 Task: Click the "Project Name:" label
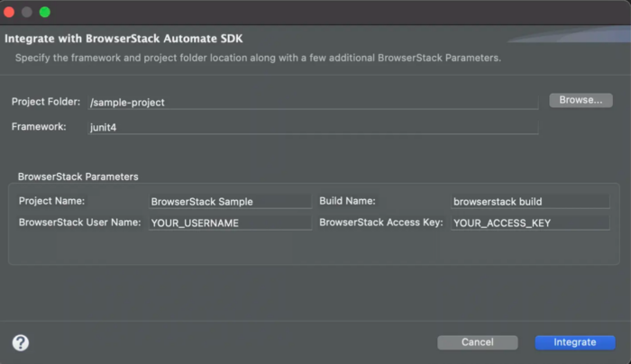coord(51,201)
